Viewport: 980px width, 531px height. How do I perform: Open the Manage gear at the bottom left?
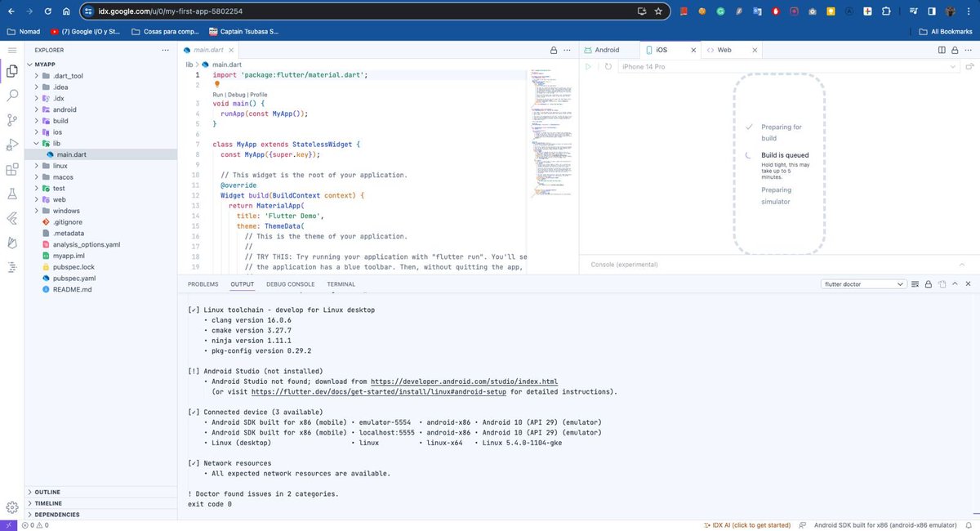click(x=11, y=506)
